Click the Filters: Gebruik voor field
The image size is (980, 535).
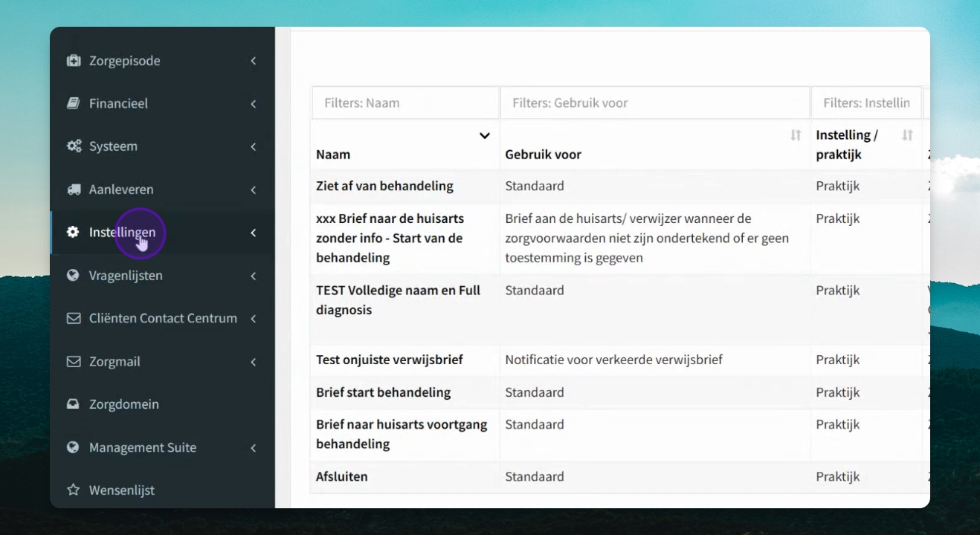point(655,103)
